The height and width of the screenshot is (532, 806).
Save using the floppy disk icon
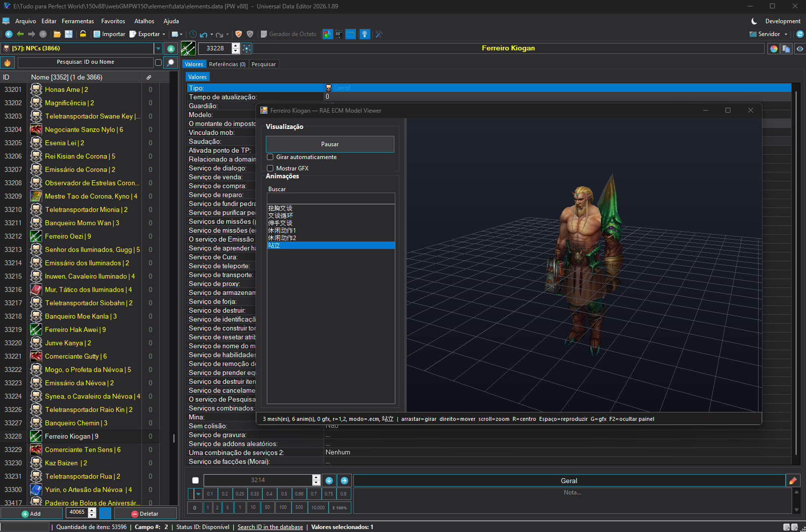[69, 34]
